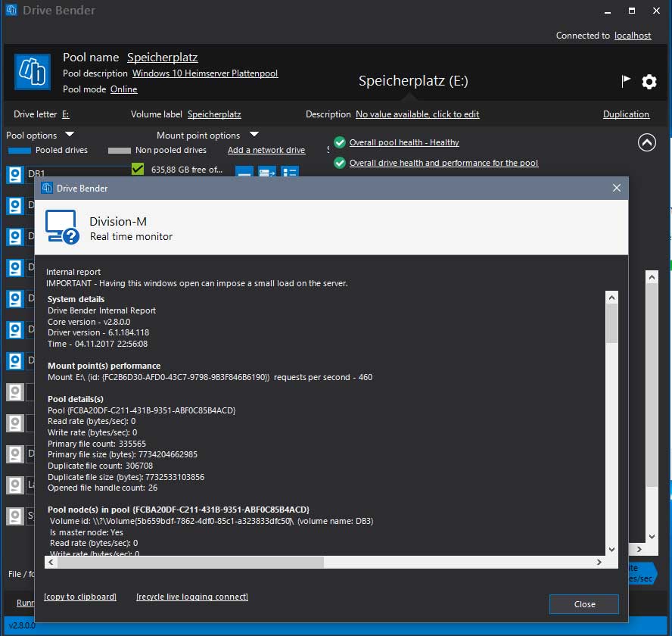Click the blue Pooled drives legend swatch

[20, 151]
